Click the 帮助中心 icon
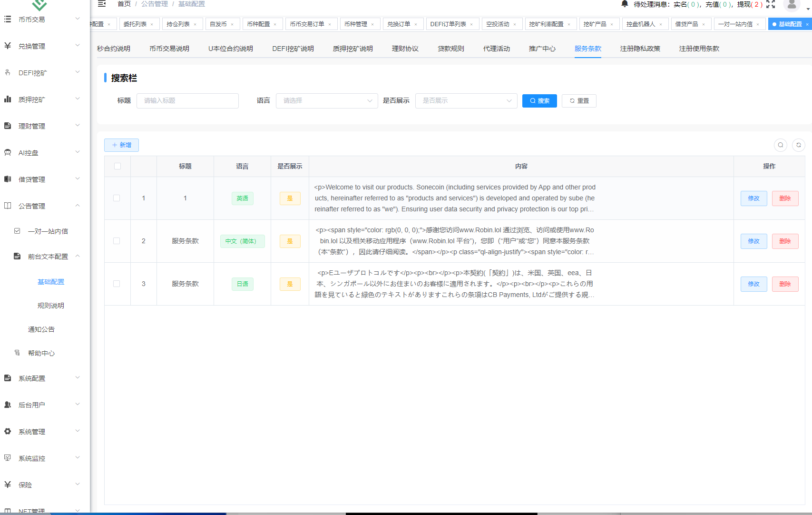812x515 pixels. (x=17, y=353)
